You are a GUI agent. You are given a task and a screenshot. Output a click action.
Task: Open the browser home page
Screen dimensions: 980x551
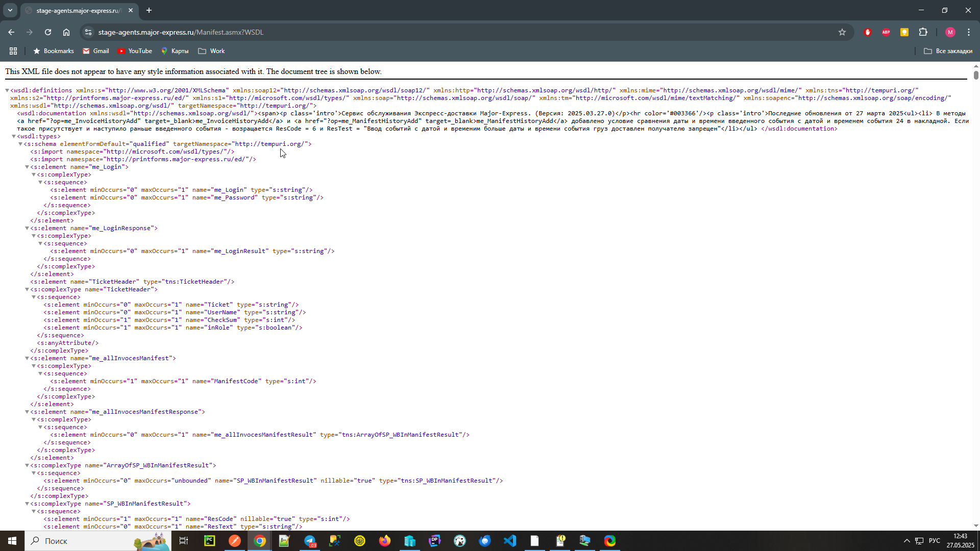[66, 32]
